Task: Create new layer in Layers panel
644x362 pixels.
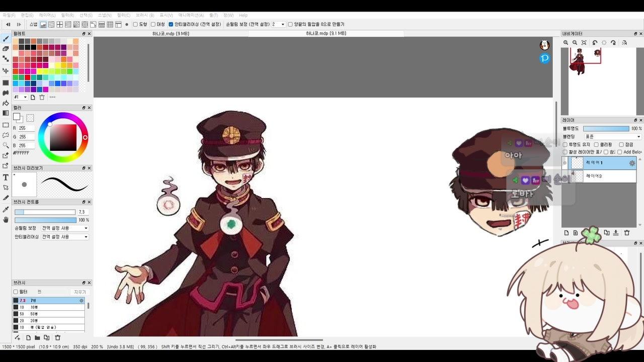Action: point(567,233)
